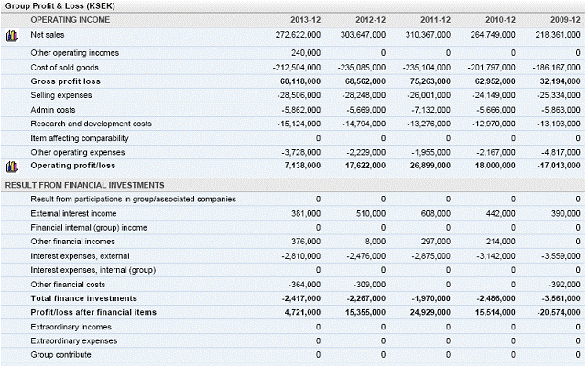Click the chart icon beside Net sales
Screen dimensions: 588x367
tap(13, 36)
